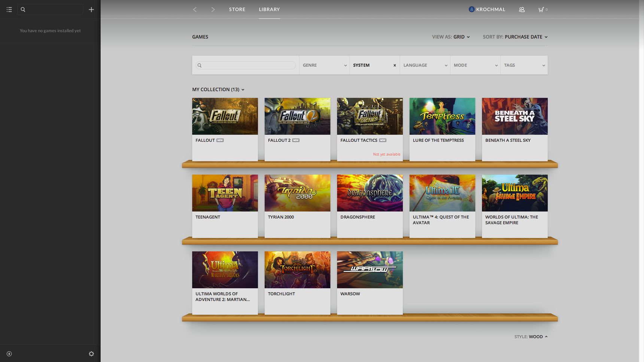Screen dimensions: 644x362
Task: Expand the Mode filter dropdown
Action: click(476, 65)
